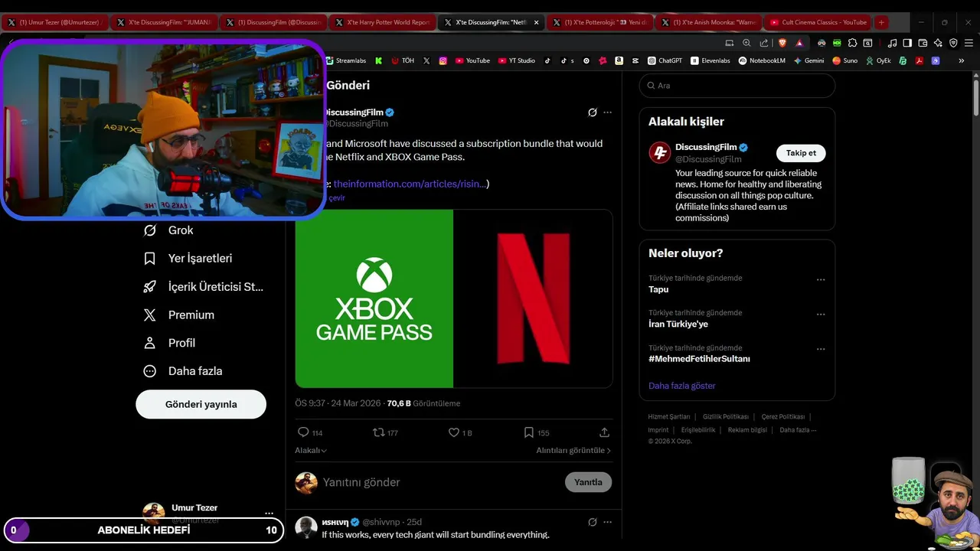Image resolution: width=980 pixels, height=551 pixels.
Task: Click the Xbox Game Pass image
Action: (374, 298)
